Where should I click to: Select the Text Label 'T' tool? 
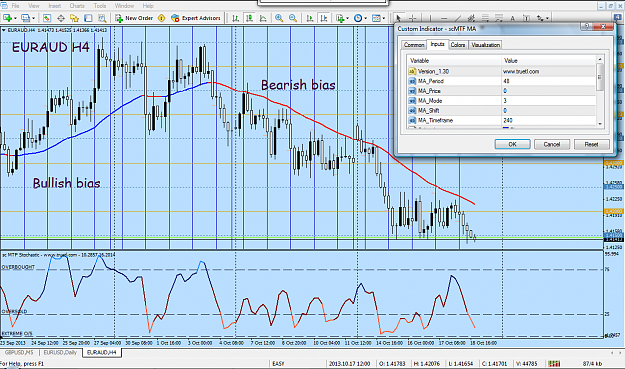point(526,18)
